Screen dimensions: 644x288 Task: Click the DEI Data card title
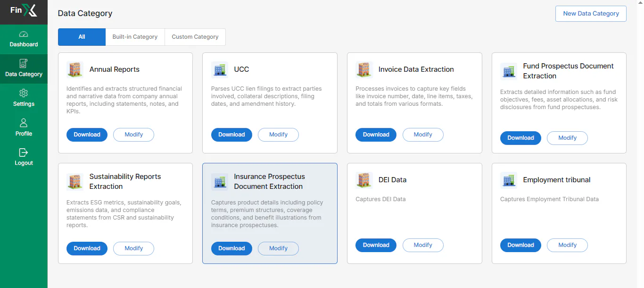click(x=392, y=180)
